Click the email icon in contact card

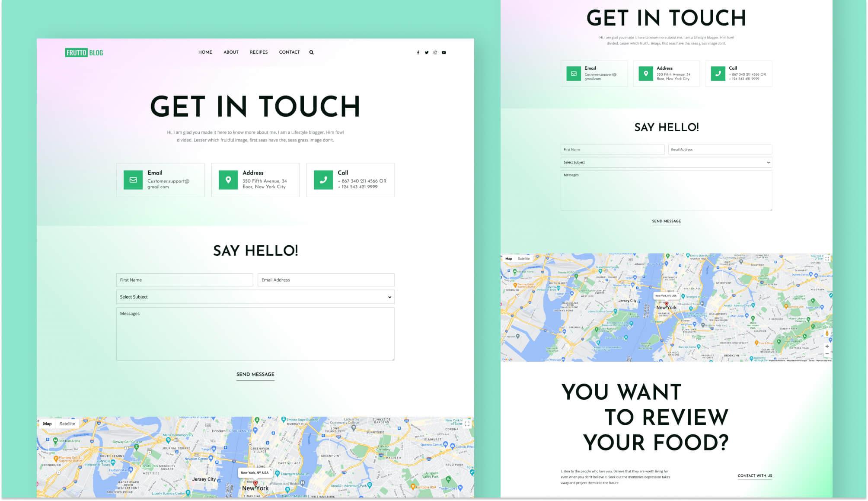(132, 180)
